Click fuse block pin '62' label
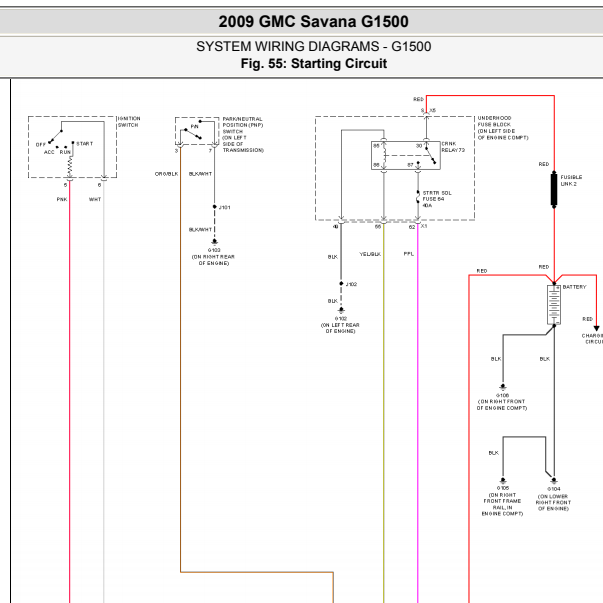The width and height of the screenshot is (603, 603). [412, 227]
